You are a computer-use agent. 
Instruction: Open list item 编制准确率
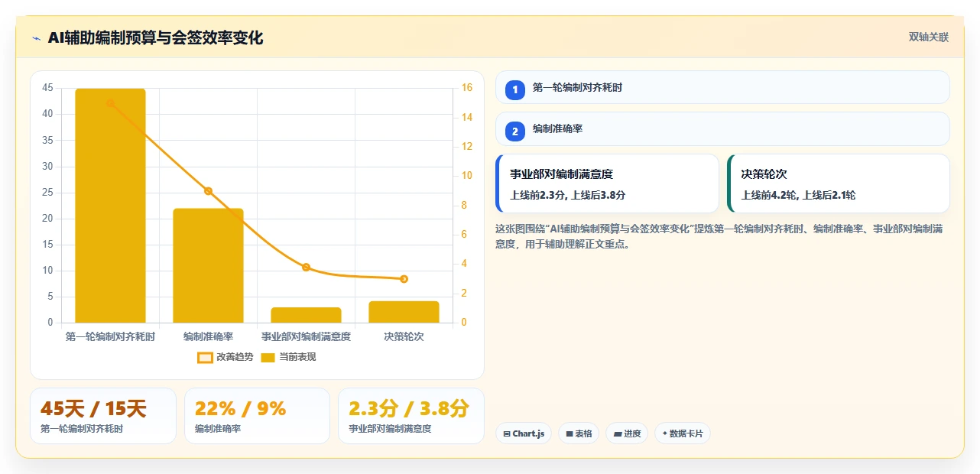click(x=722, y=128)
